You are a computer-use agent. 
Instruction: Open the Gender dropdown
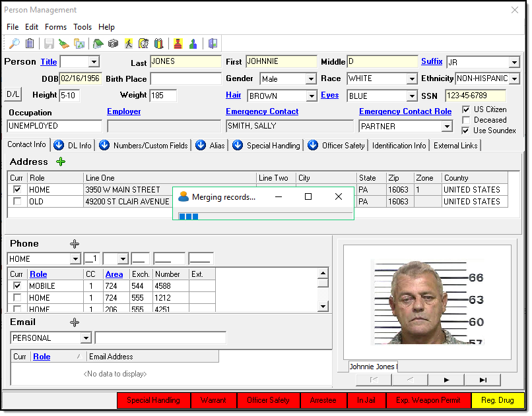click(x=311, y=79)
